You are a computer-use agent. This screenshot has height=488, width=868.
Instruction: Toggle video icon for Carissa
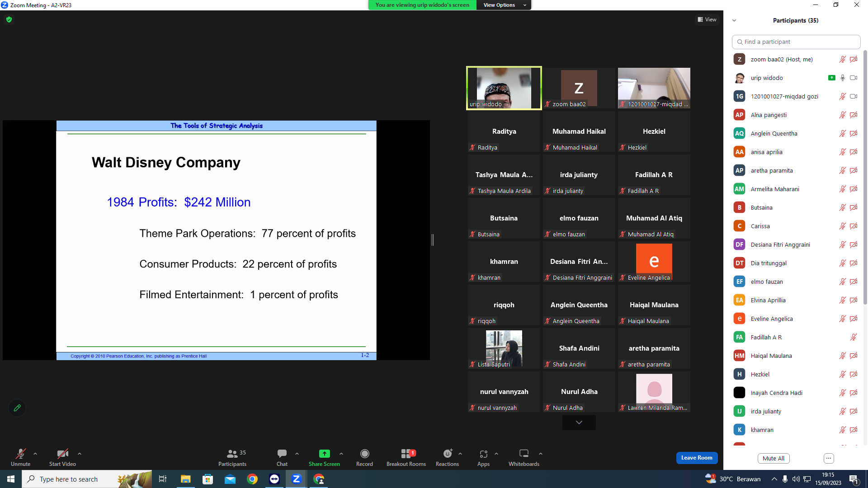point(854,226)
